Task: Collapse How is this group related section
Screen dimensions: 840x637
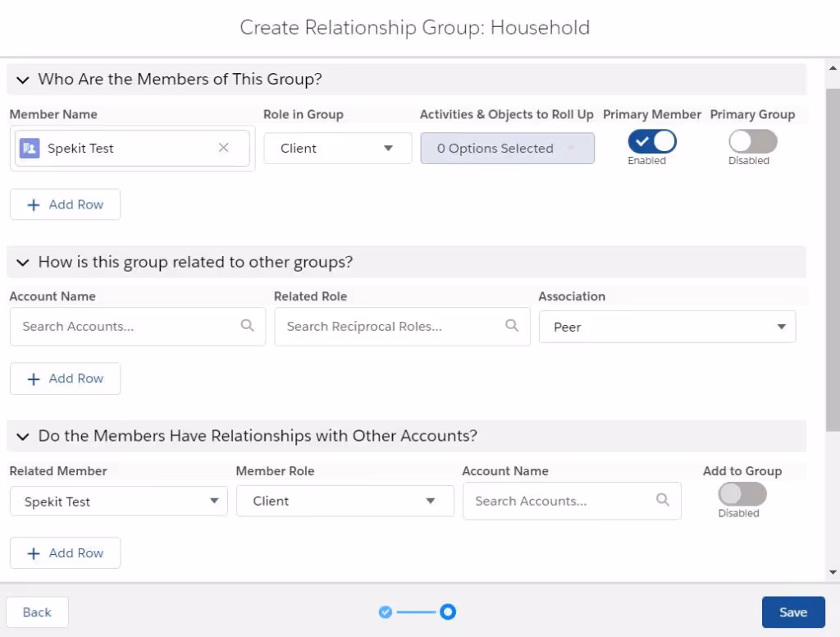Action: pyautogui.click(x=22, y=262)
